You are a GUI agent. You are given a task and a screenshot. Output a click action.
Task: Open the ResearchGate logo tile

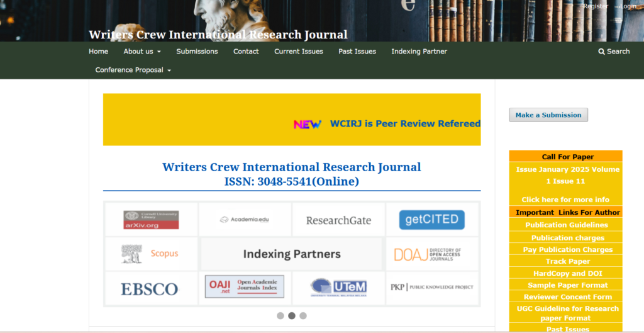click(338, 220)
